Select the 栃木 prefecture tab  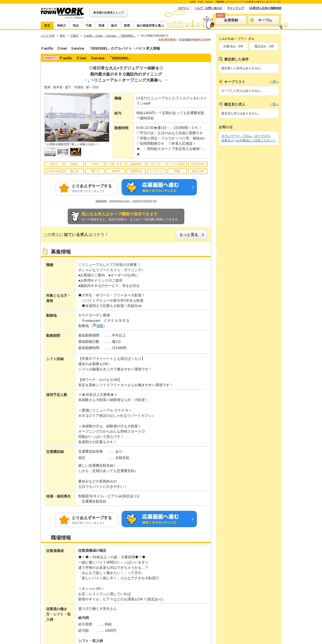click(114, 26)
